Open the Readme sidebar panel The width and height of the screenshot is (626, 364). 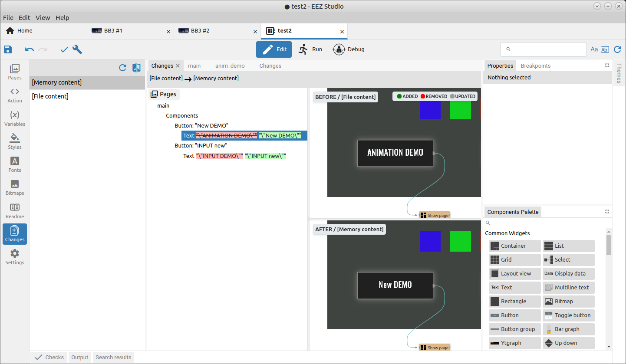15,210
